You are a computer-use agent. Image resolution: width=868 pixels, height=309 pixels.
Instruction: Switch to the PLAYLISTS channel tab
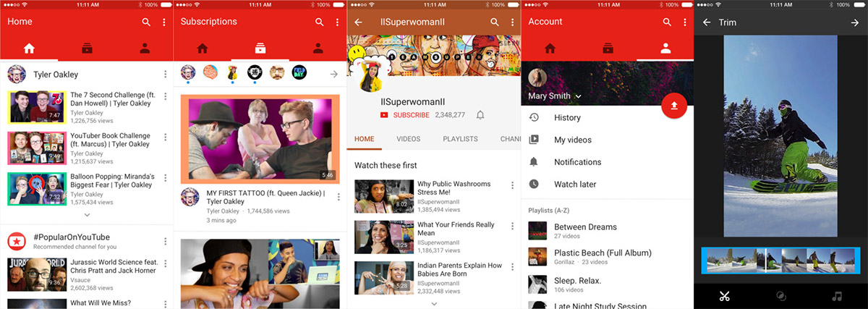pyautogui.click(x=460, y=139)
